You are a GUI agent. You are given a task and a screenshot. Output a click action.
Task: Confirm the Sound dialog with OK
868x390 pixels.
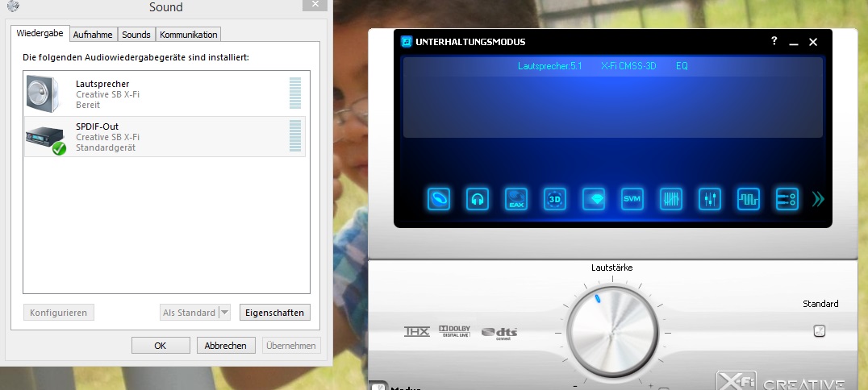pyautogui.click(x=161, y=345)
